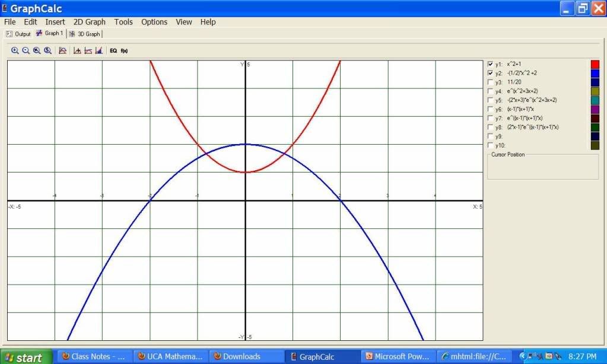The image size is (607, 364).
Task: Open the Help menu
Action: (208, 22)
